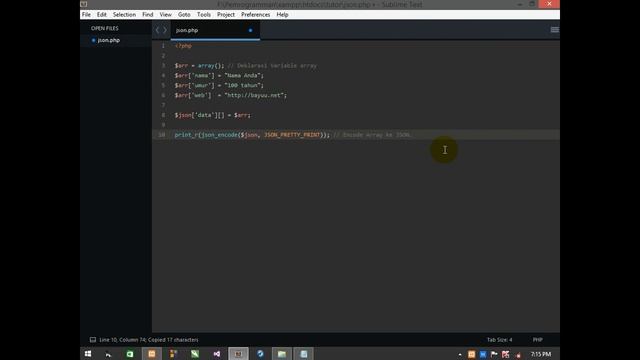Open the File Explorer taskbar icon
Viewport: 640px width, 360px height.
pos(282,354)
